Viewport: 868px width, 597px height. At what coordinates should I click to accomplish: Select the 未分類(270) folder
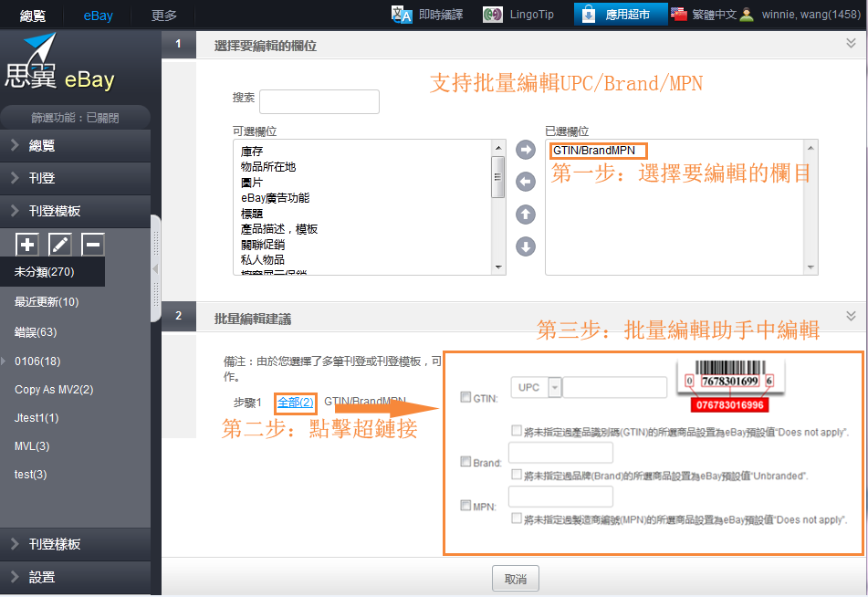[x=53, y=272]
